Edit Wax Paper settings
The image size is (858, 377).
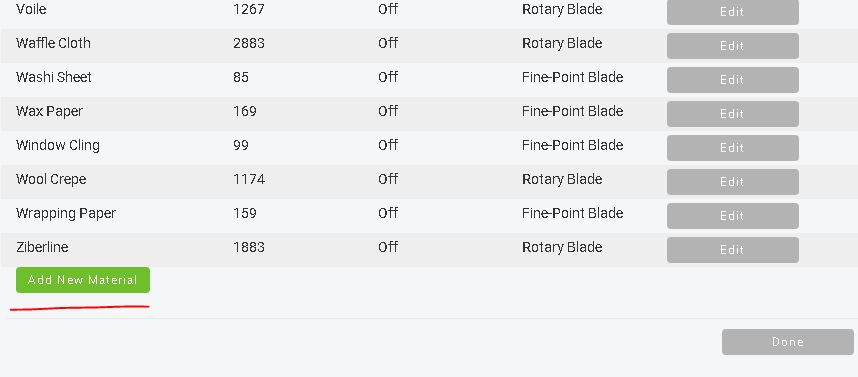[732, 114]
